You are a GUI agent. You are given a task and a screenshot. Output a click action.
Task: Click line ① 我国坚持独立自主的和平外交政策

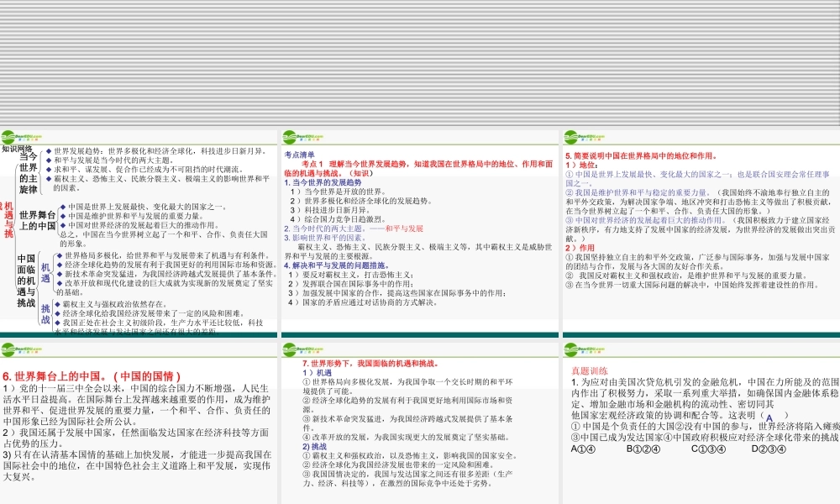click(697, 262)
